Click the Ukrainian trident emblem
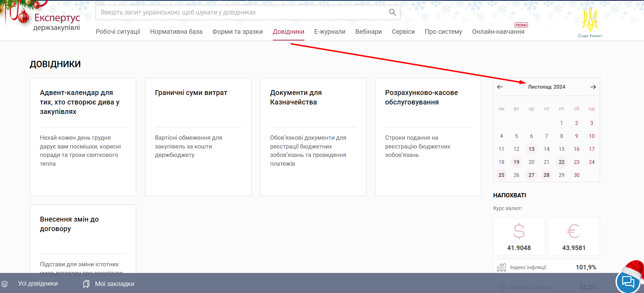 point(590,21)
